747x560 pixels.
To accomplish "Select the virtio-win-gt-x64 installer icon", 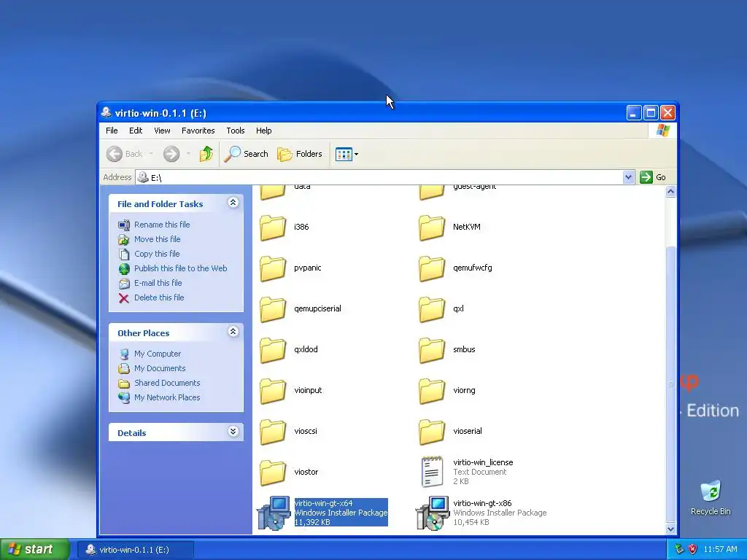I will tap(274, 513).
